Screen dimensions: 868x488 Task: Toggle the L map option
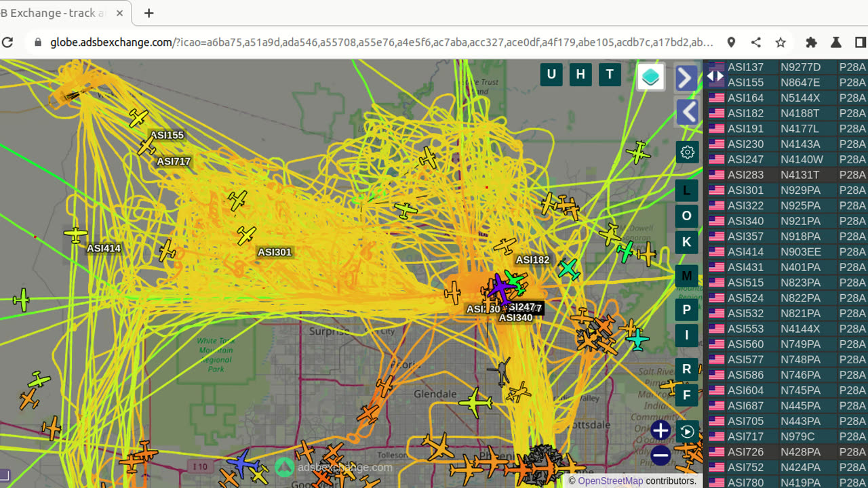(686, 190)
